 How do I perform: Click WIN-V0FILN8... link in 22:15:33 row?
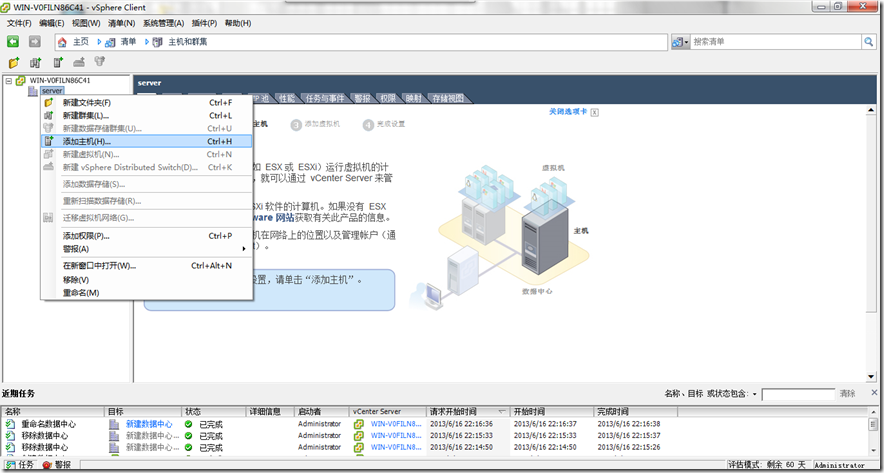pyautogui.click(x=396, y=436)
